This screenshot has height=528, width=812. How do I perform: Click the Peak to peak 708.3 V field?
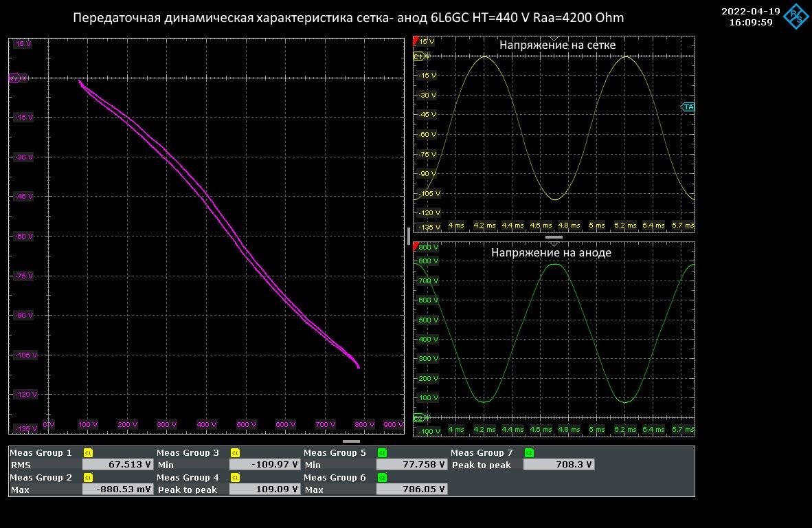pos(559,465)
